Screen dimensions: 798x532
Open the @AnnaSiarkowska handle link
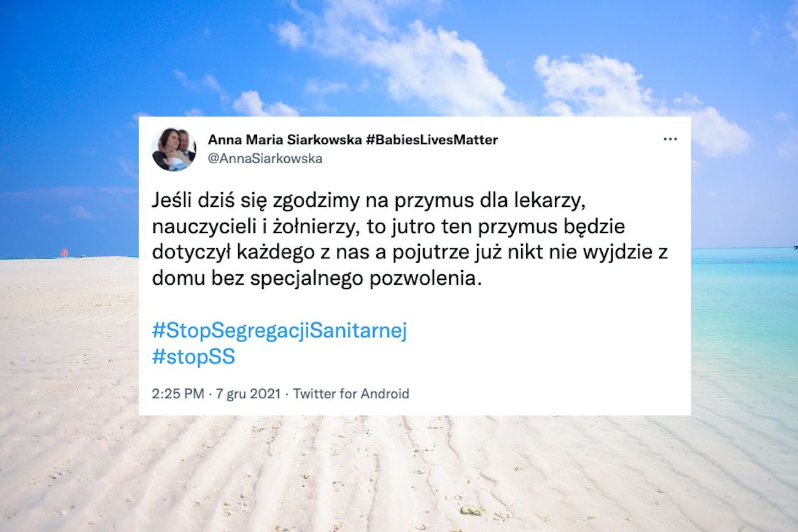265,159
